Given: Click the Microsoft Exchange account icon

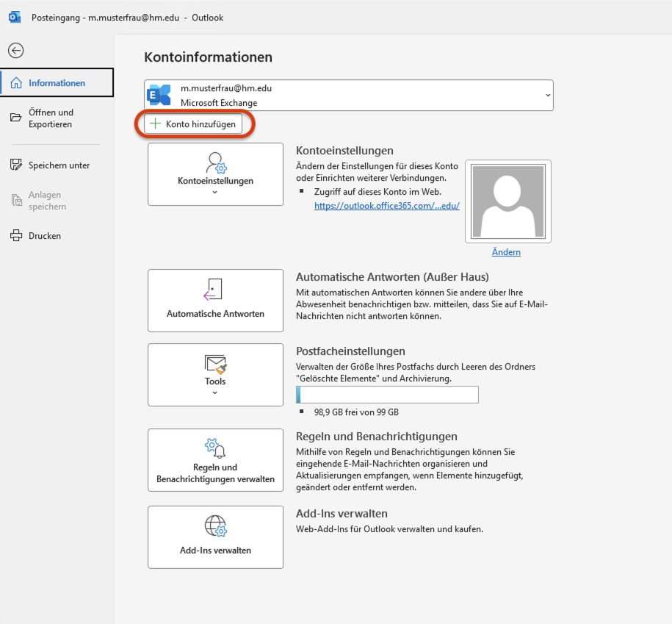Looking at the screenshot, I should 159,96.
